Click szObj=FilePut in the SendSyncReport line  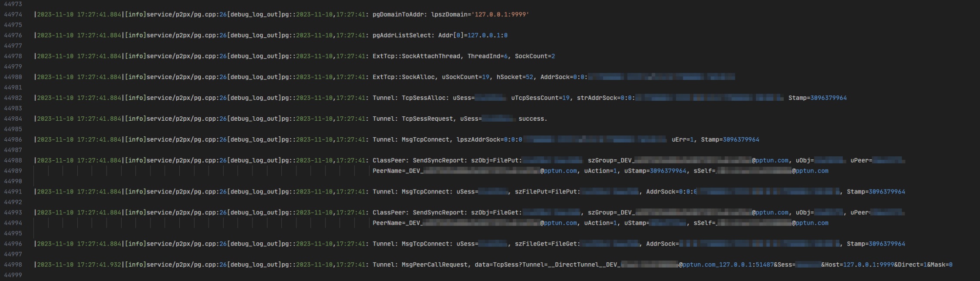point(496,161)
